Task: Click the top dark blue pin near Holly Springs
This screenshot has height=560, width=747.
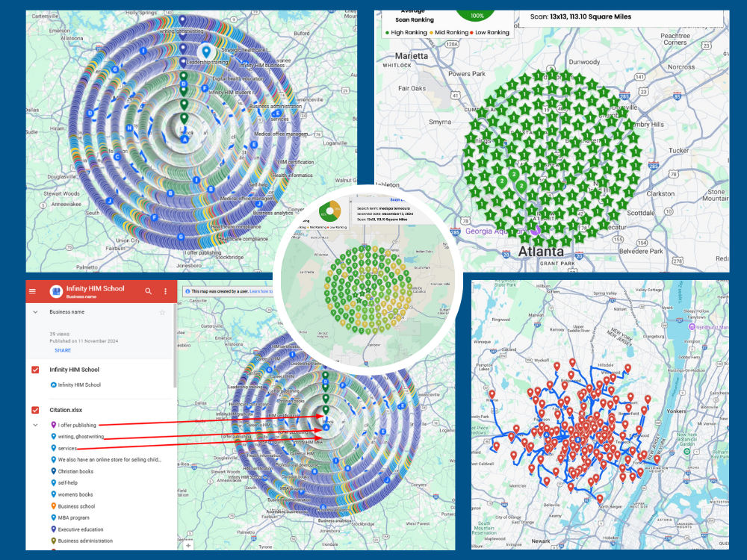Action: 182,20
